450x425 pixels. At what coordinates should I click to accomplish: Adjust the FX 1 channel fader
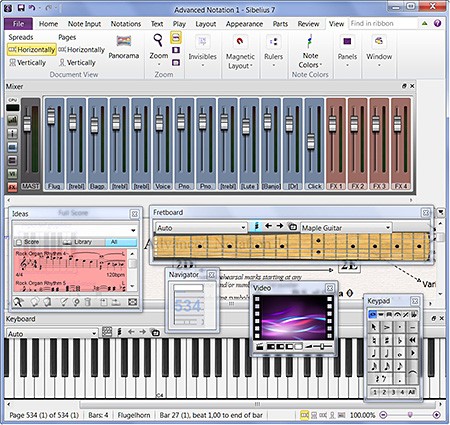(x=332, y=123)
